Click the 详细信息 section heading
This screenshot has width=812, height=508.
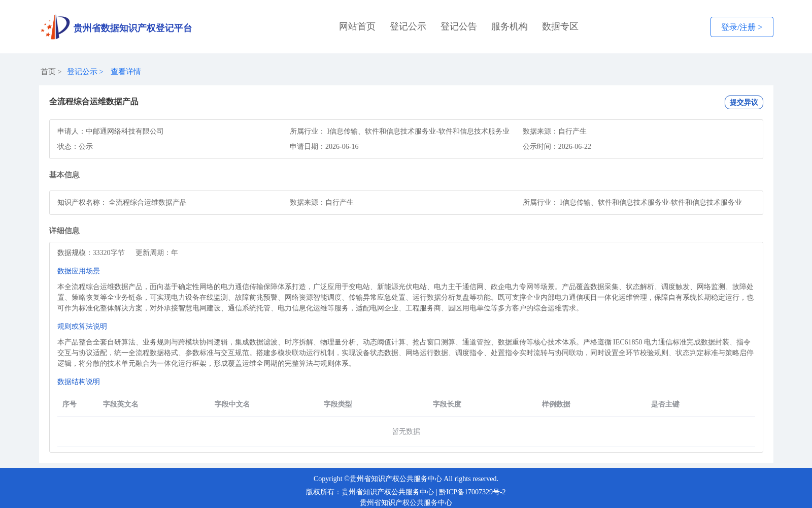pos(64,231)
